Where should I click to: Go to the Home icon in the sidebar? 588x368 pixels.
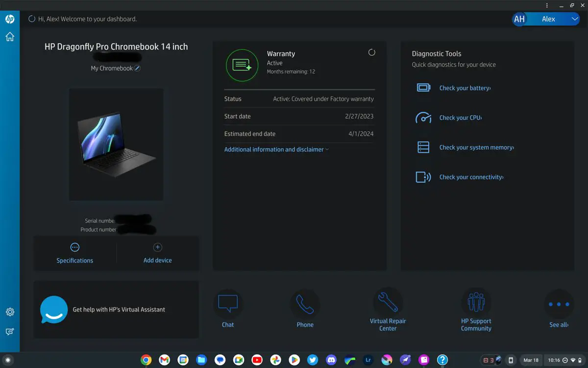click(10, 37)
